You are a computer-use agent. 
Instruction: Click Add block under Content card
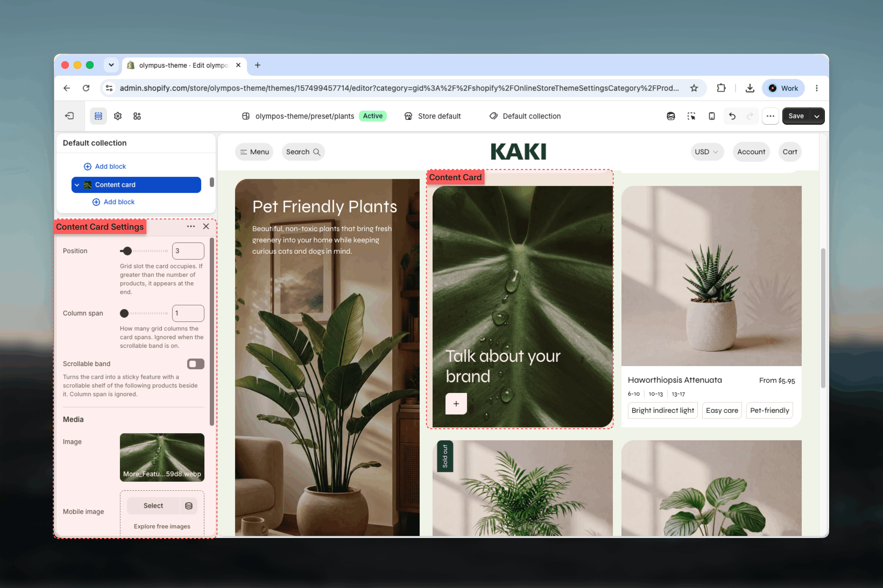click(x=113, y=202)
